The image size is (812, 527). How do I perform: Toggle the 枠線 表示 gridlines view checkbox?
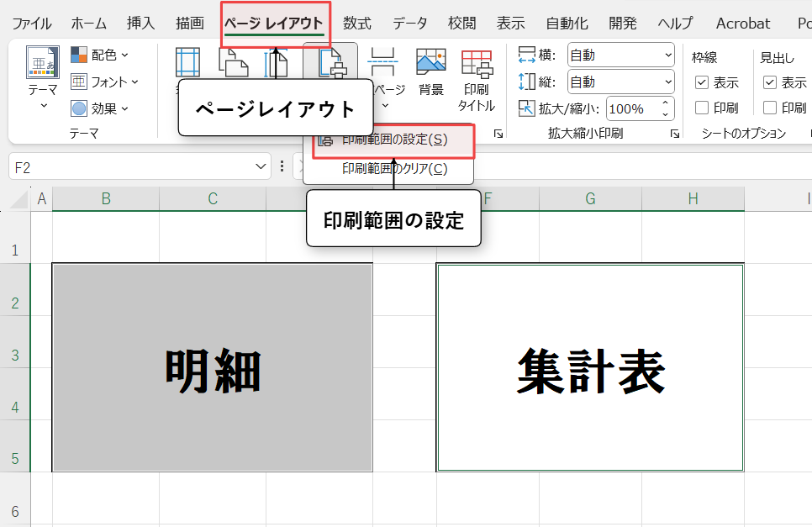pyautogui.click(x=702, y=82)
